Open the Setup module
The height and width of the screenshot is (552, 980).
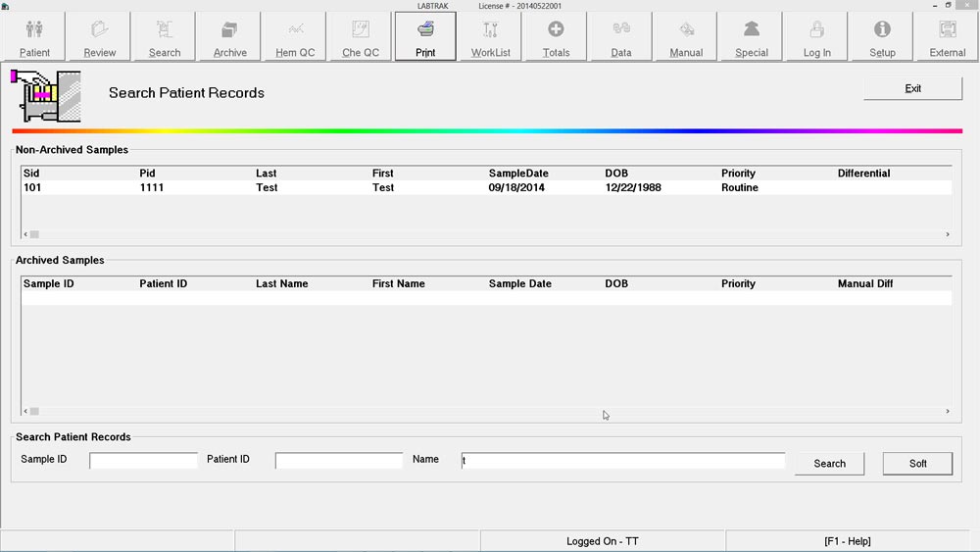[882, 37]
